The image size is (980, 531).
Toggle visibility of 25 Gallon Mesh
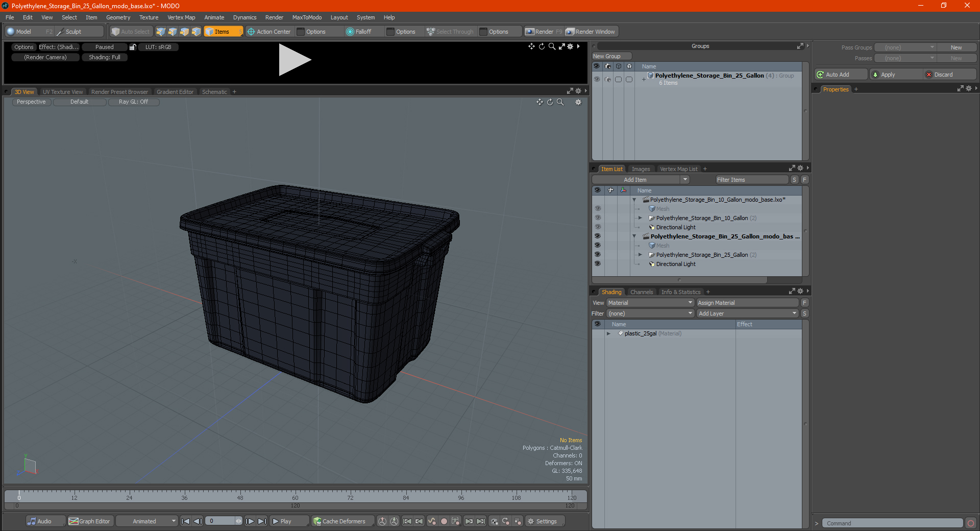point(597,246)
